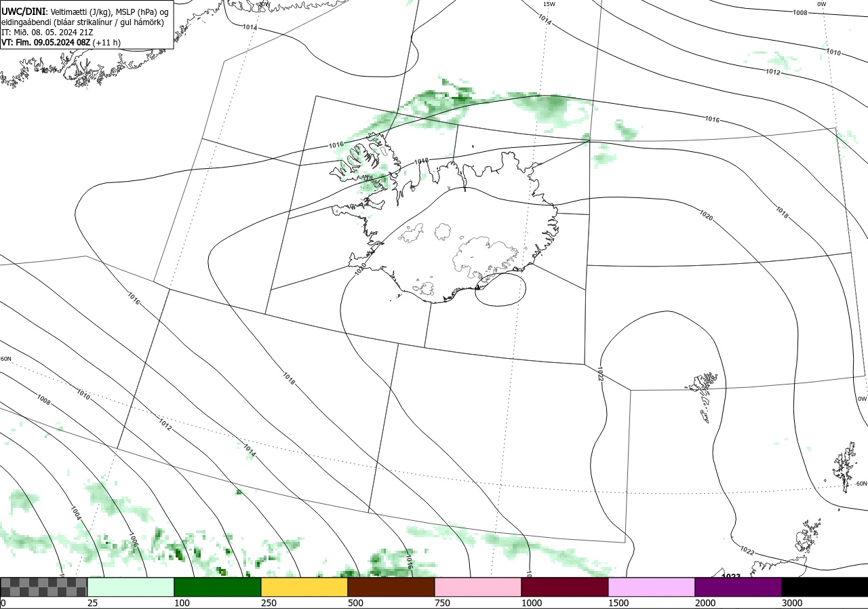Select the "30W" longitude label

[x=264, y=4]
